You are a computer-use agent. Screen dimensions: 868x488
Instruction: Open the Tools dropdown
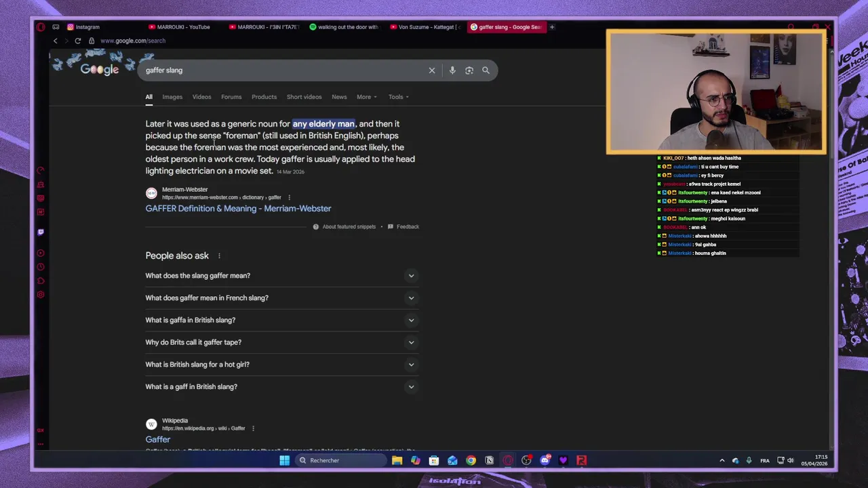(x=399, y=97)
